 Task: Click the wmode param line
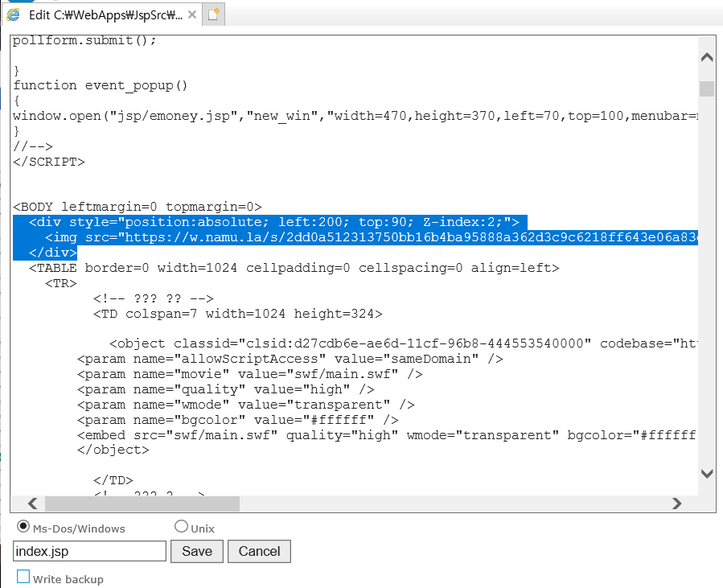click(x=246, y=405)
